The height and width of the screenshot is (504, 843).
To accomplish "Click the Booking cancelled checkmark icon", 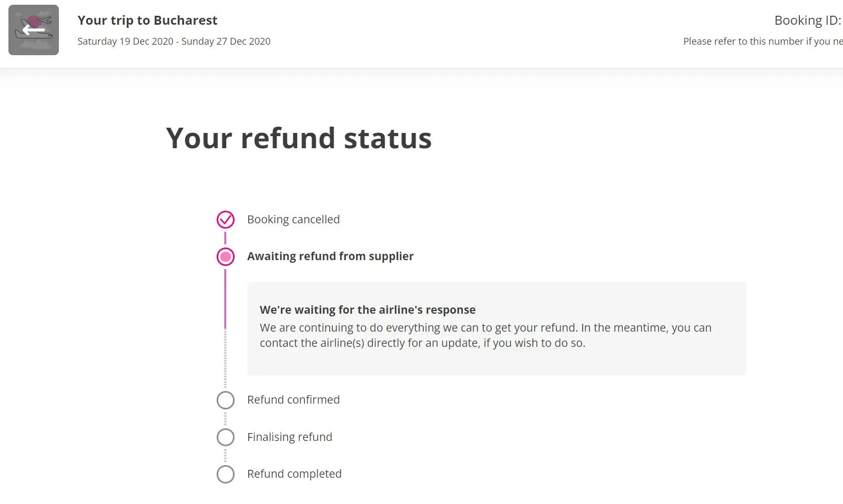I will pos(226,220).
